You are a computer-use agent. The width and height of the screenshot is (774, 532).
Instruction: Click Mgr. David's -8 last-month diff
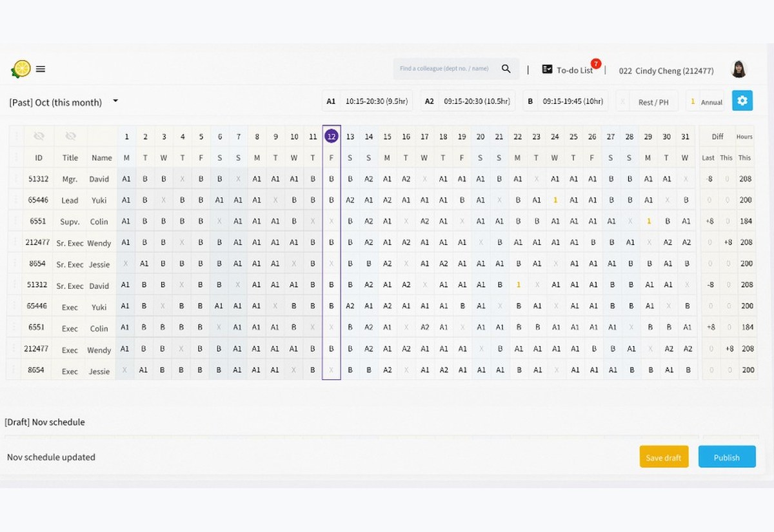(x=709, y=179)
